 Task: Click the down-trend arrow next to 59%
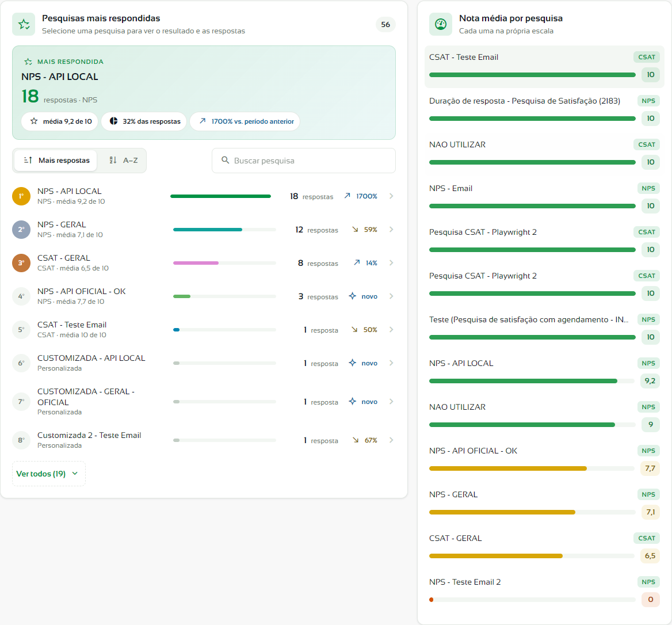click(356, 229)
